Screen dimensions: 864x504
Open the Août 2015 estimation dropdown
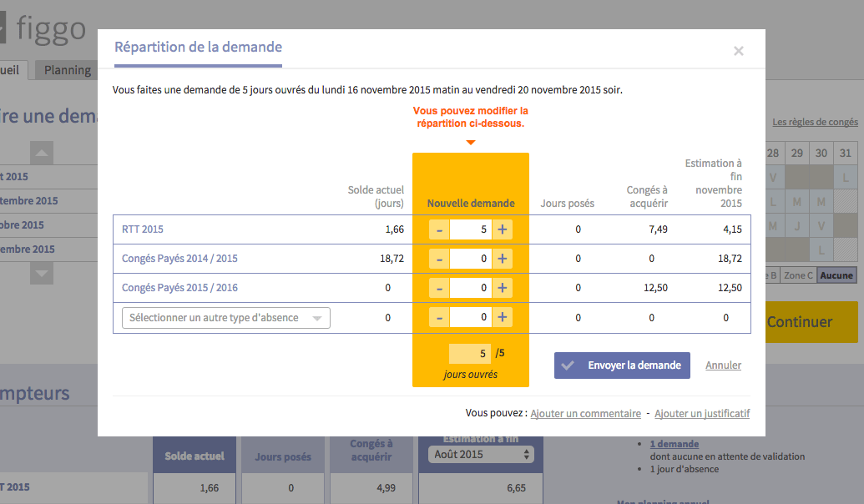click(481, 455)
